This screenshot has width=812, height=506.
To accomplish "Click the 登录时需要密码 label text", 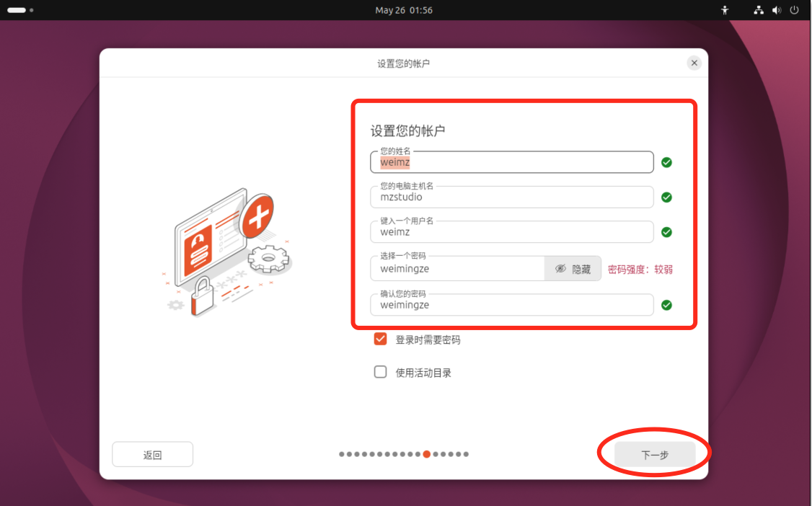I will click(x=428, y=339).
